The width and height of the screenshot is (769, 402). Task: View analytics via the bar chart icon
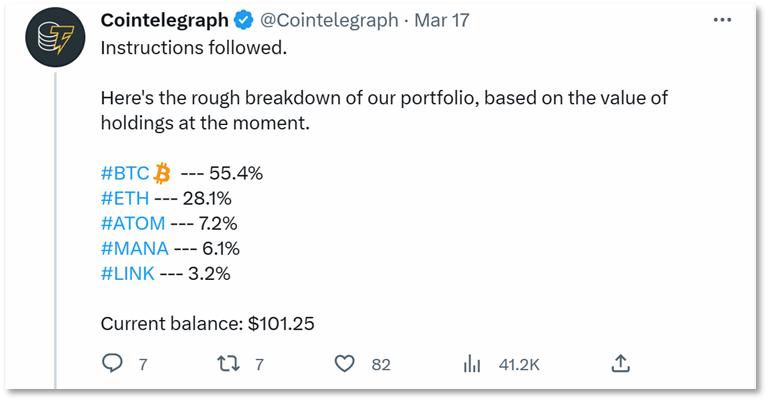click(x=472, y=364)
